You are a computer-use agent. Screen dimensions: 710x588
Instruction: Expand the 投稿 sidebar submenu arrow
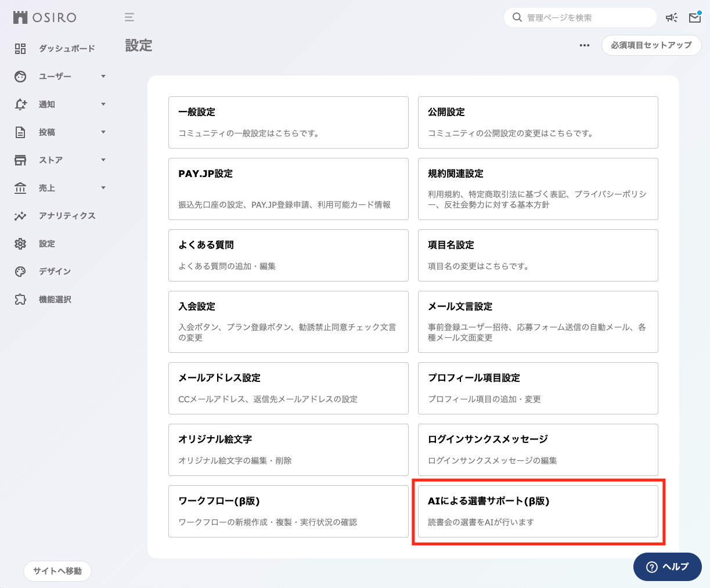[x=103, y=132]
